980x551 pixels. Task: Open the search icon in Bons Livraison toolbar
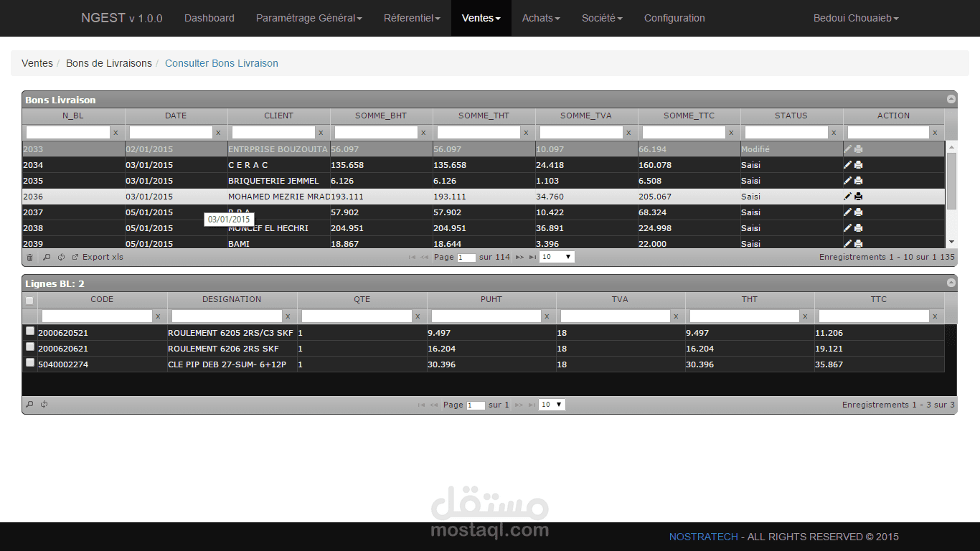tap(45, 256)
